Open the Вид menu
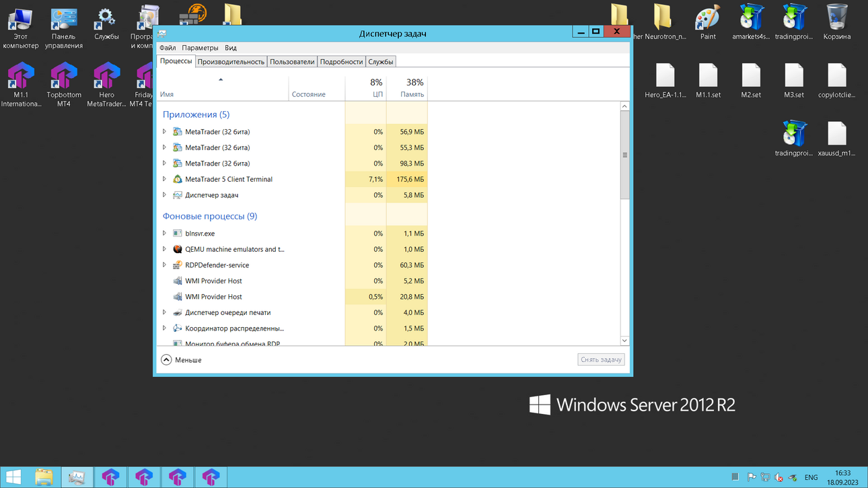 point(231,48)
